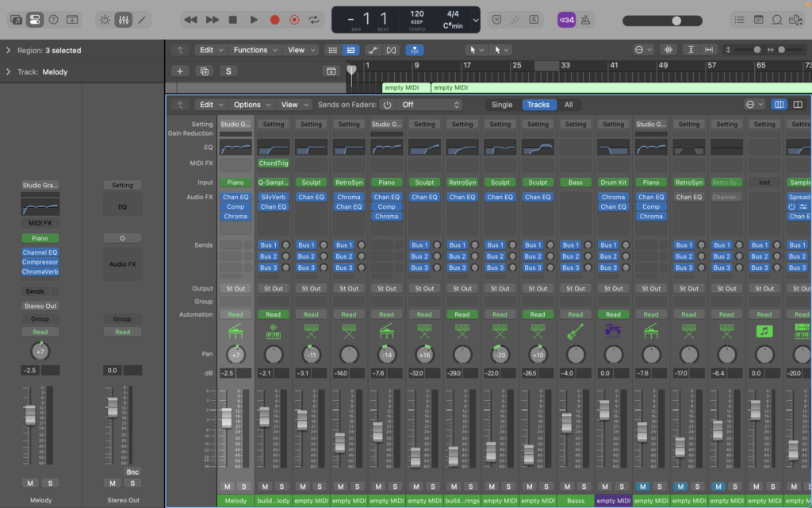Image resolution: width=812 pixels, height=508 pixels.
Task: Click the Record button in transport
Action: point(274,19)
